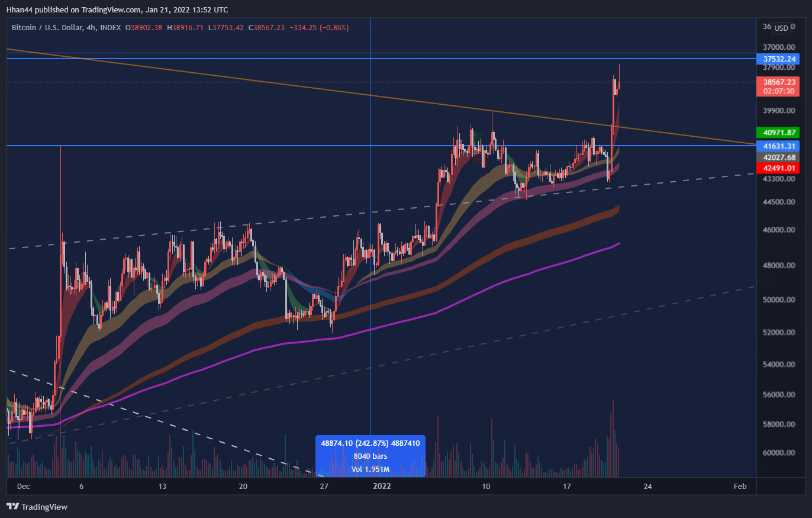Click the 39900.00 price axis value
The width and height of the screenshot is (812, 518).
(779, 111)
